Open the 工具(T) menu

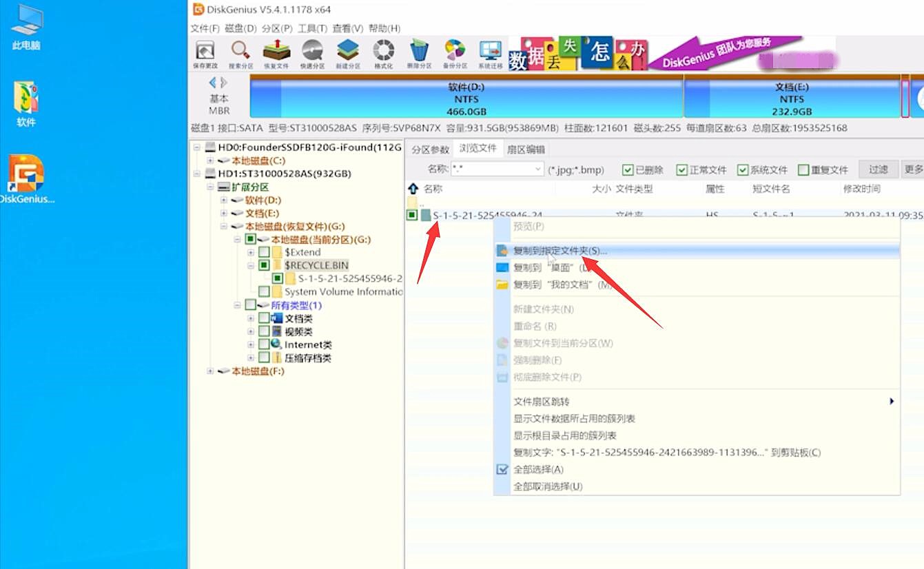[x=312, y=28]
